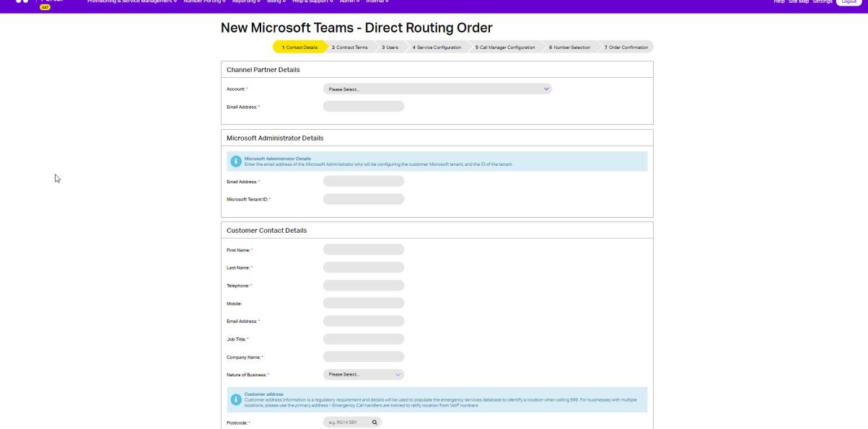Go to step 4 Service Configuration

(x=437, y=47)
